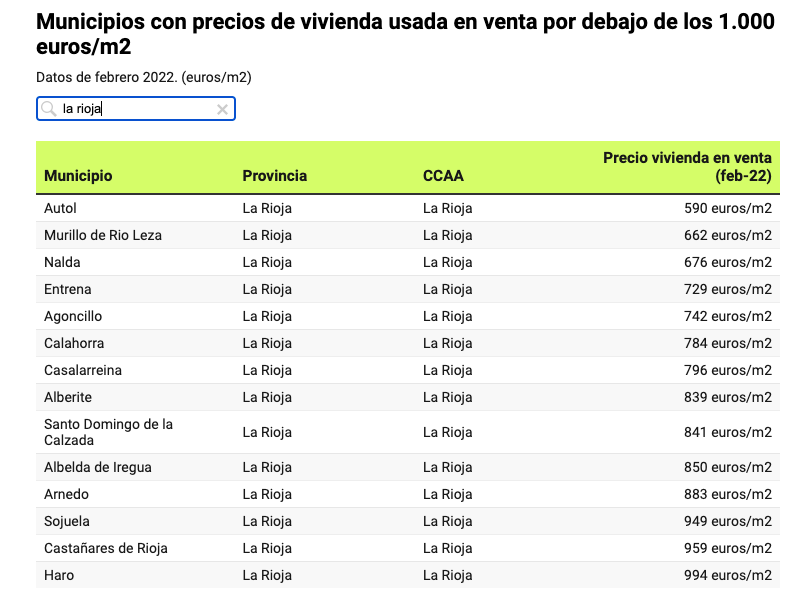Click on Murillo de Rio Leza
Viewport: 796px width, 608px height.
(103, 236)
